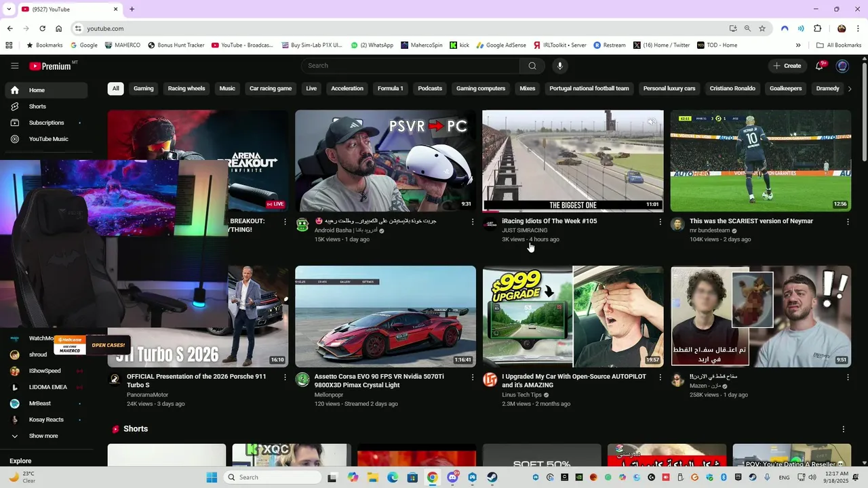Open the notifications bell

(820, 66)
